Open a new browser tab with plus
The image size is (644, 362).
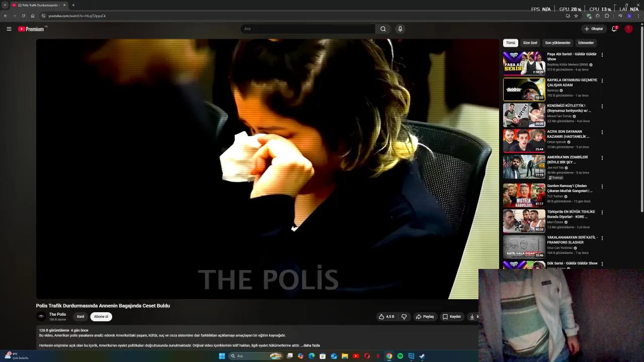pos(73,5)
